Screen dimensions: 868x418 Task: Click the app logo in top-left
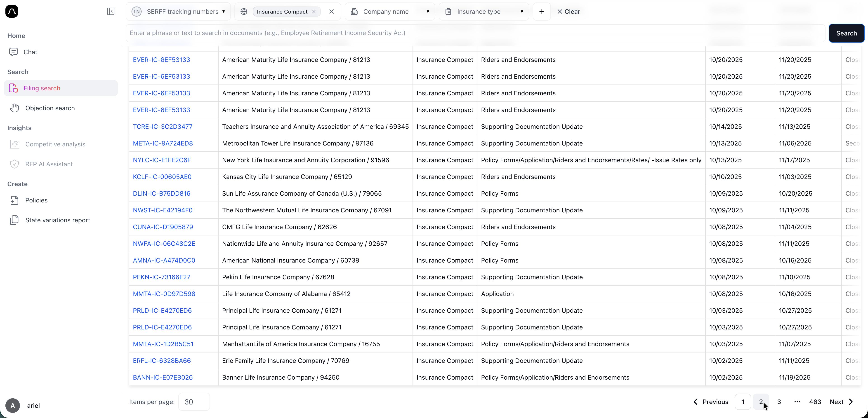tap(12, 12)
